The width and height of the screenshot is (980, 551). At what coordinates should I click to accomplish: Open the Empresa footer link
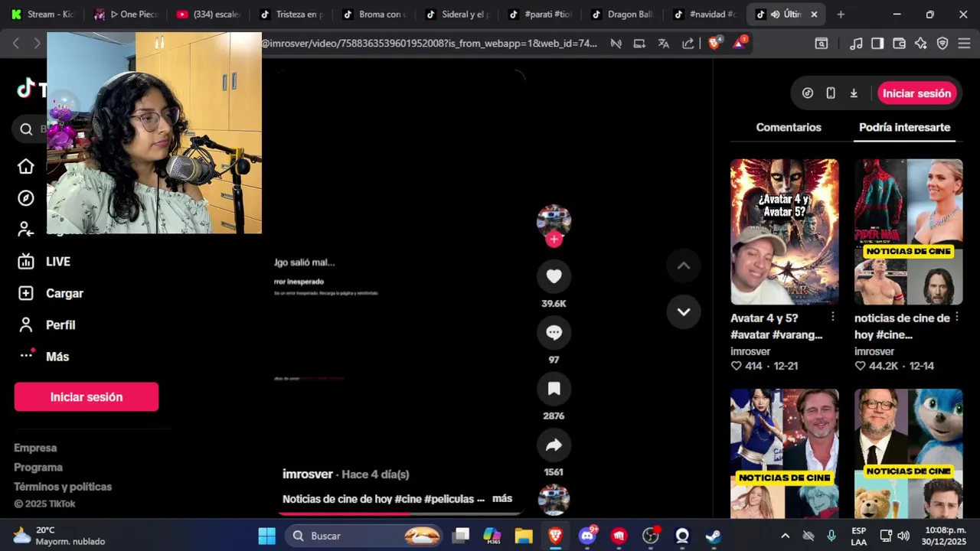[x=35, y=448]
